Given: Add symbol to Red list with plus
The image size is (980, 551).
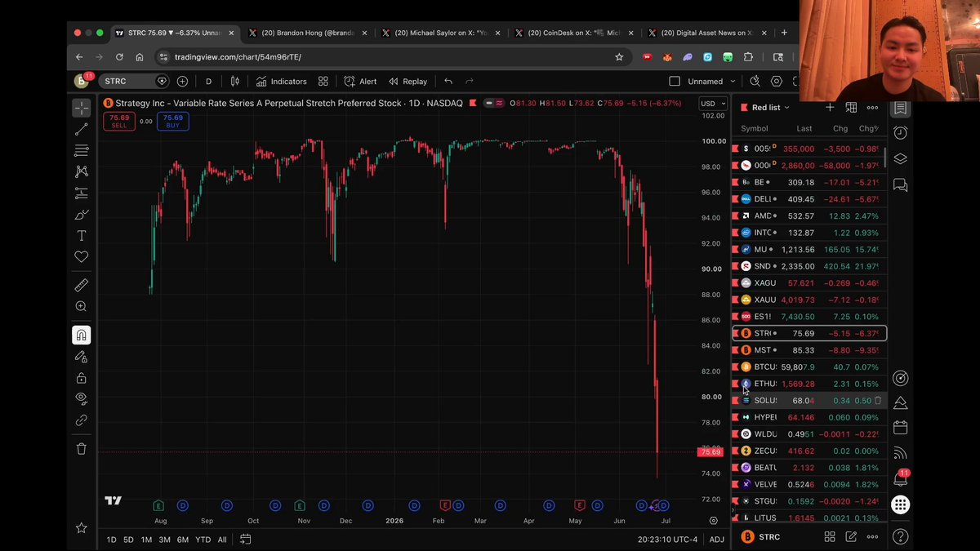Looking at the screenshot, I should pyautogui.click(x=830, y=107).
